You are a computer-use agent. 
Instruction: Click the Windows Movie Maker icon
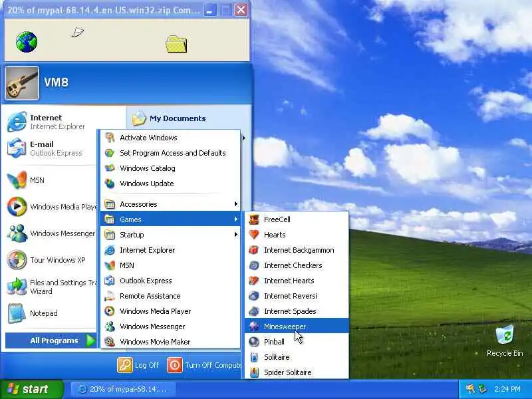point(110,342)
